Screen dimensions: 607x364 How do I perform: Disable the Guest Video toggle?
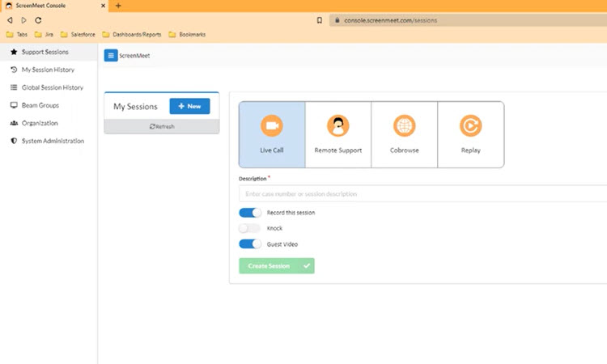point(250,244)
